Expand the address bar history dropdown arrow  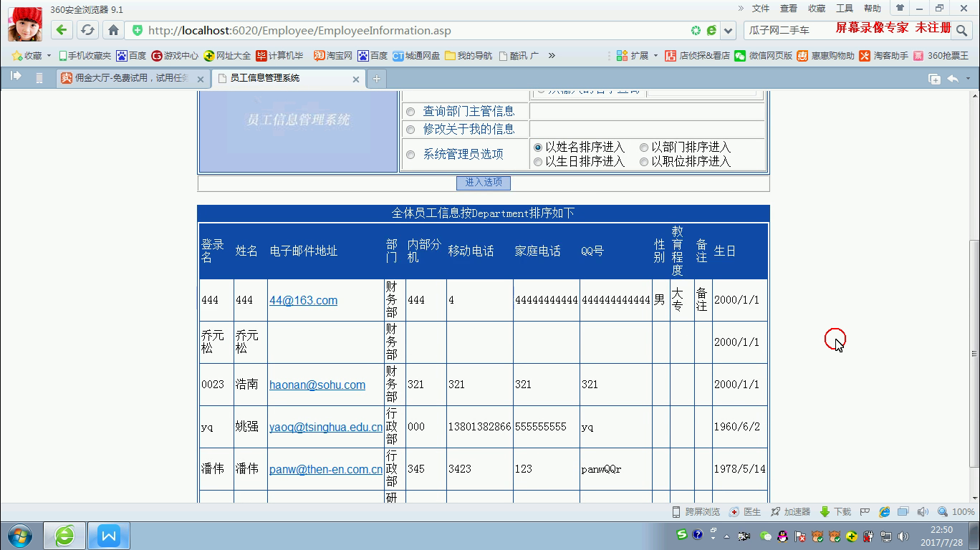(x=729, y=31)
